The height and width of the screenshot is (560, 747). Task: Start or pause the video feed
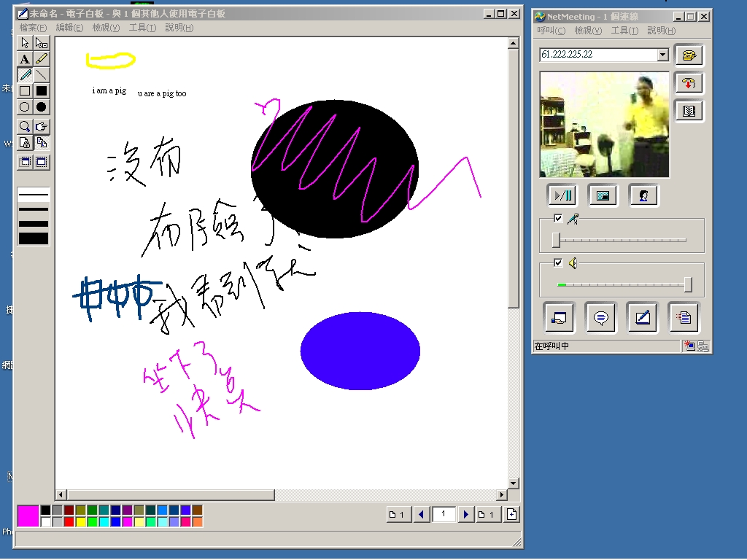[x=562, y=195]
